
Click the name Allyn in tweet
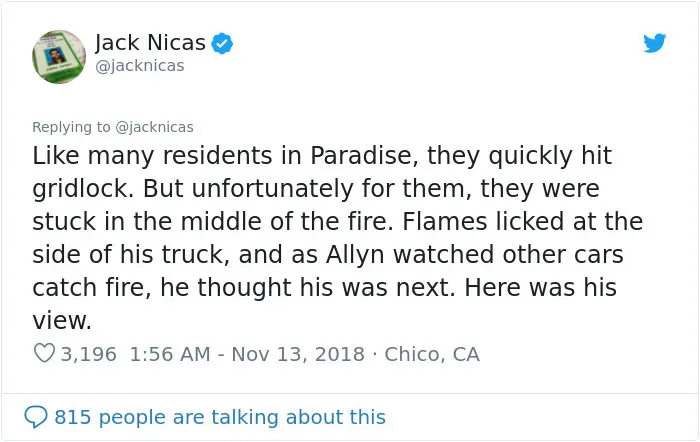[355, 255]
